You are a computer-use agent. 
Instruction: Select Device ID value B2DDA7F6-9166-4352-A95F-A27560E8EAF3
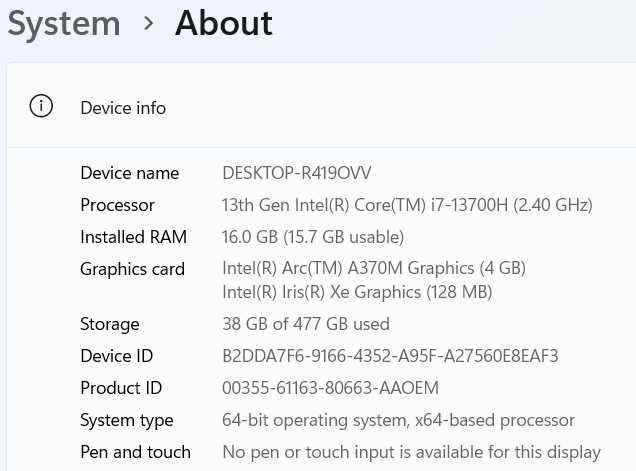tap(390, 356)
